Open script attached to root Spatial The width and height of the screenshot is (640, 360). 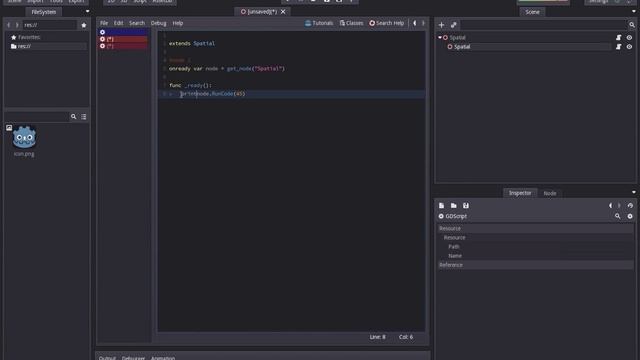pos(618,38)
